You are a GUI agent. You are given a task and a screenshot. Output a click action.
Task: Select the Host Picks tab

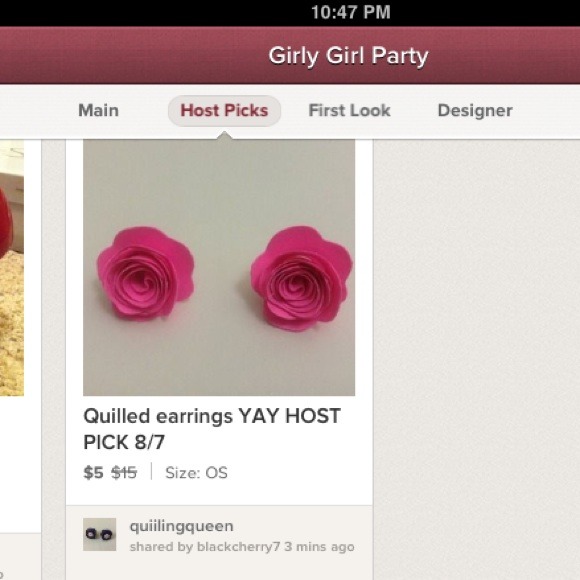point(224,111)
